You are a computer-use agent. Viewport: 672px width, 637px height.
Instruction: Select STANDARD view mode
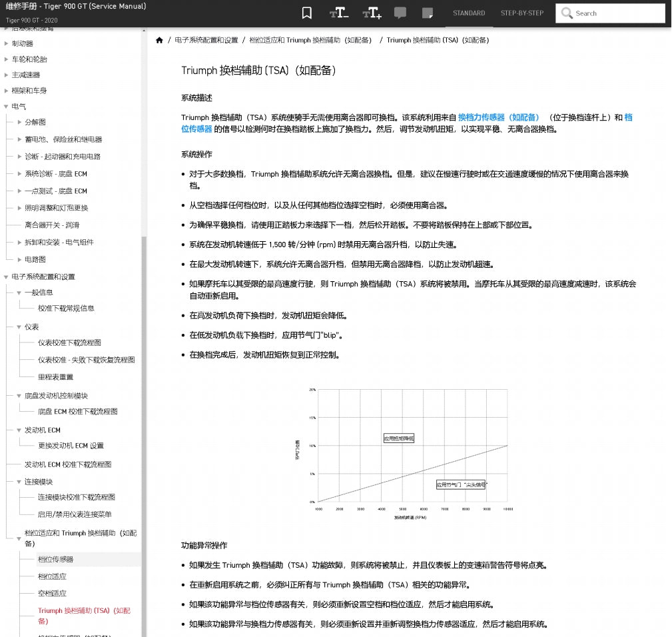469,13
